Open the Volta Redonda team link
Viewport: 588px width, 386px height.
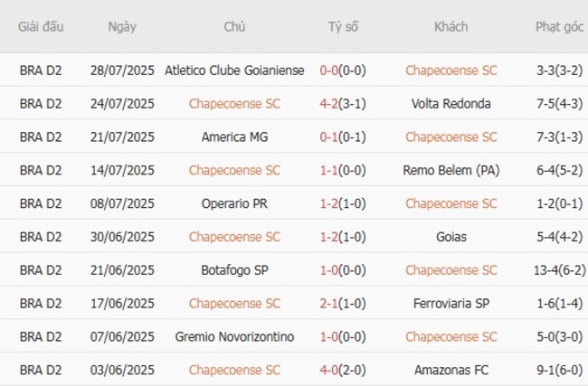[x=450, y=104]
